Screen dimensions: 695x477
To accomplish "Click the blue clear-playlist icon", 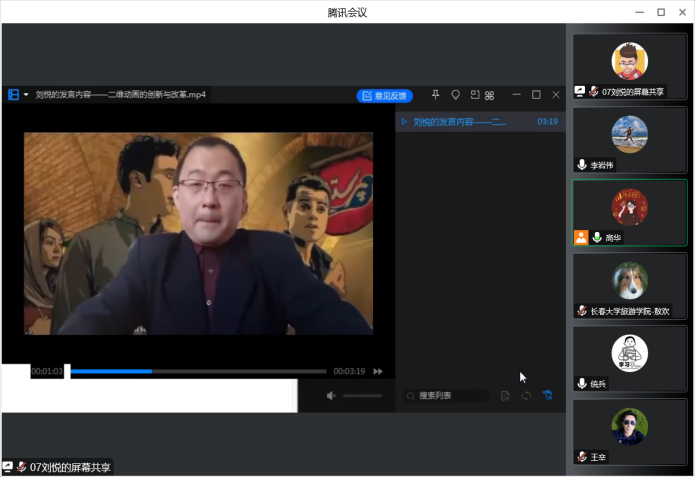I will [x=548, y=395].
